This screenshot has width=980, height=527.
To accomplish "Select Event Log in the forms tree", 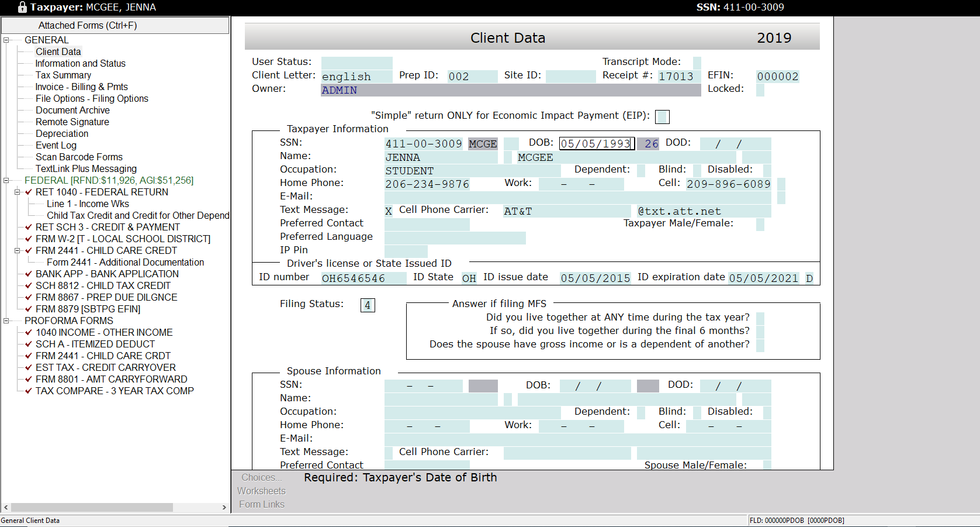I will point(56,145).
